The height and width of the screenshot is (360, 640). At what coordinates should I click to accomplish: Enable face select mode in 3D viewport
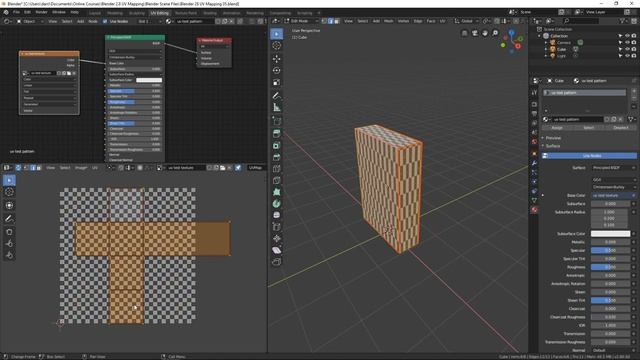(x=336, y=21)
